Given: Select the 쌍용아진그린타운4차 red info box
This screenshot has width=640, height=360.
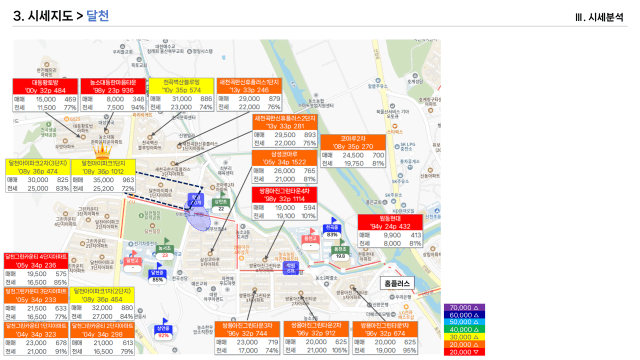Looking at the screenshot, I should coord(284,203).
